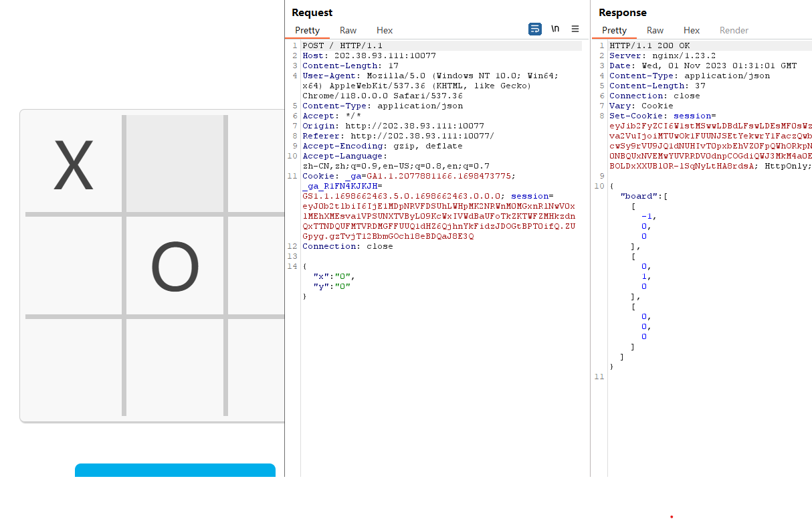Click the 'Set-Cookie: session=' header
Viewport: 812px width, 519px height.
[x=663, y=116]
